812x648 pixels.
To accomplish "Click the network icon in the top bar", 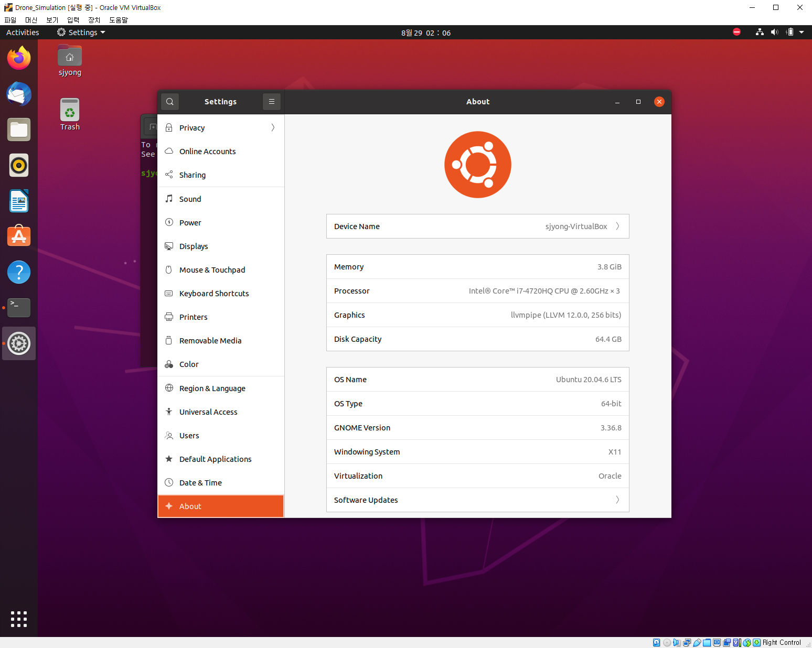I will (x=760, y=32).
